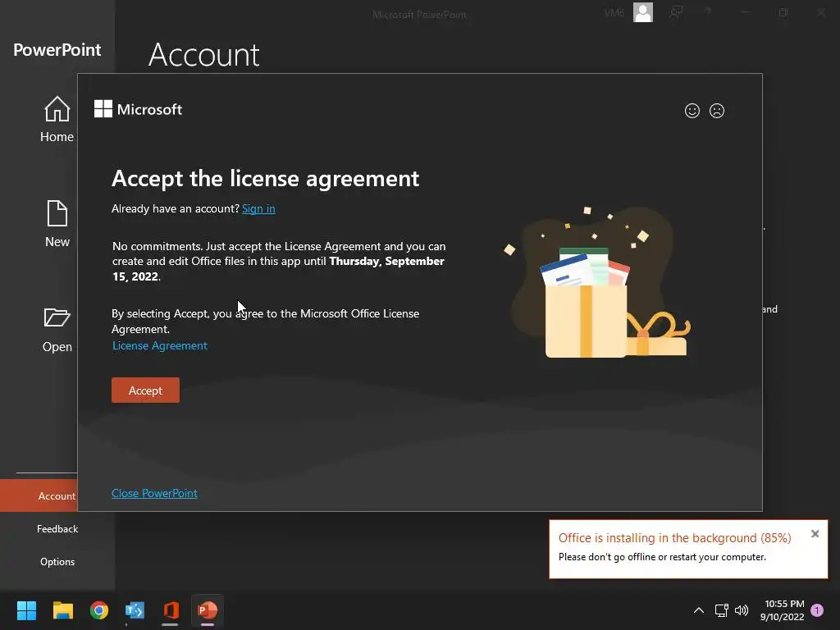Image resolution: width=840 pixels, height=630 pixels.
Task: Launch File Explorer from the taskbar
Action: [62, 610]
